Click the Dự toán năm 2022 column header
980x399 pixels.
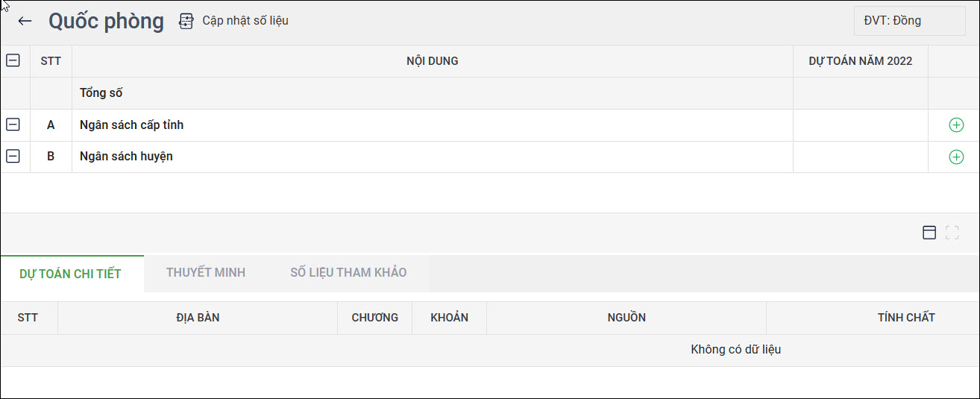[860, 61]
